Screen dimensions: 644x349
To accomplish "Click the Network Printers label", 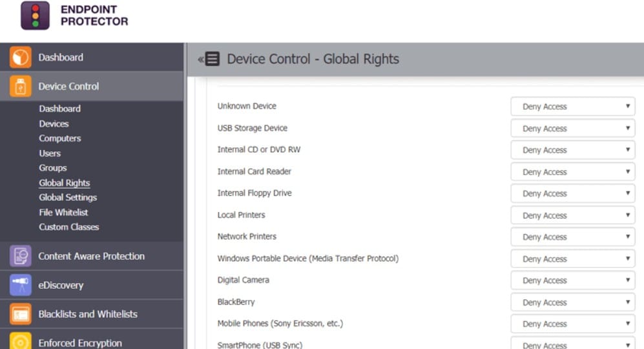I will click(x=247, y=237).
